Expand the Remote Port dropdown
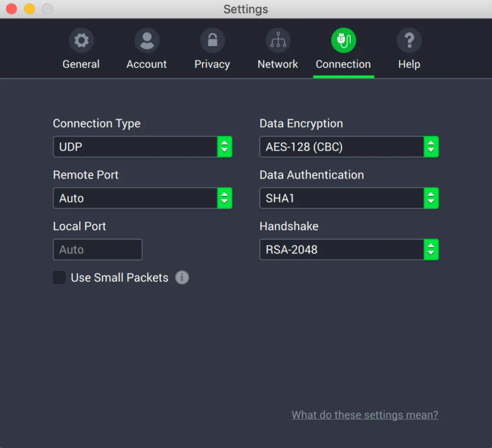 coord(142,198)
